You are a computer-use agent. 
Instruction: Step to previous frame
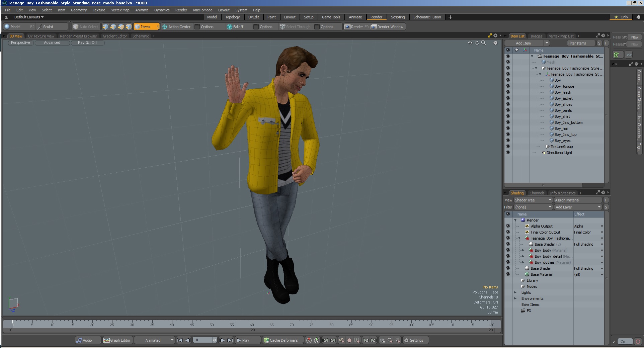pyautogui.click(x=188, y=340)
